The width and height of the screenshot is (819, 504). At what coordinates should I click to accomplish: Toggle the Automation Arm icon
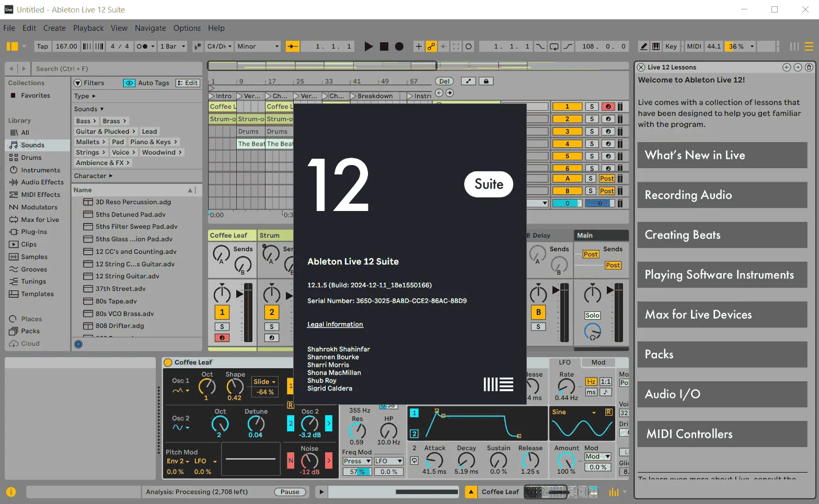[x=431, y=46]
